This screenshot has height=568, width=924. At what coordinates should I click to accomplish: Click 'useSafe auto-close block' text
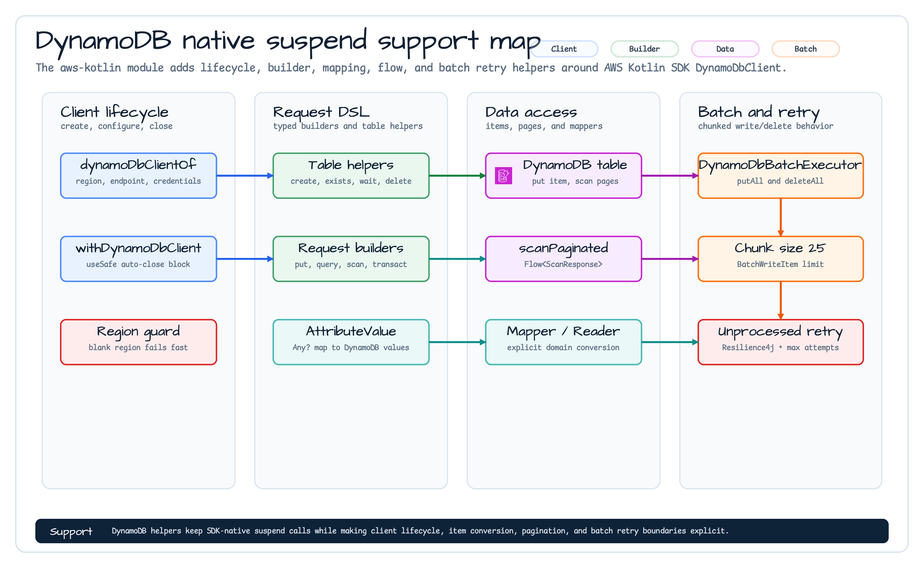click(139, 265)
